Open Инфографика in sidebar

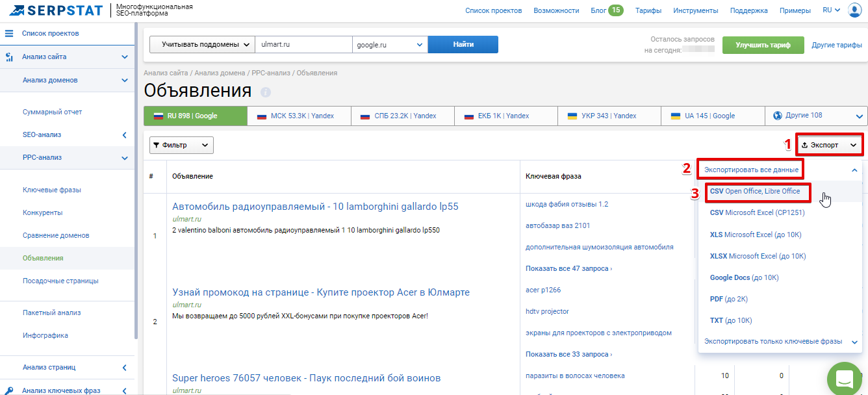45,336
